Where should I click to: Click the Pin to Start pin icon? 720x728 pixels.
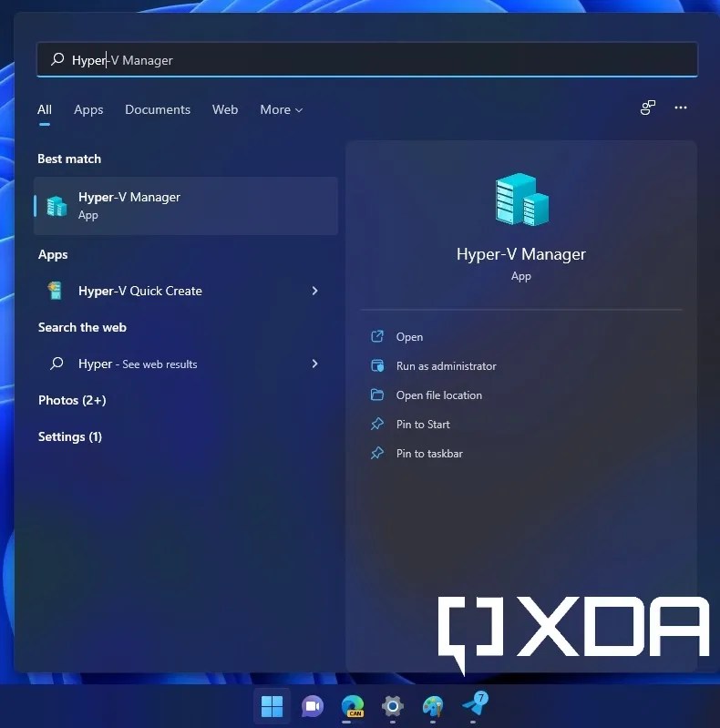tap(377, 424)
